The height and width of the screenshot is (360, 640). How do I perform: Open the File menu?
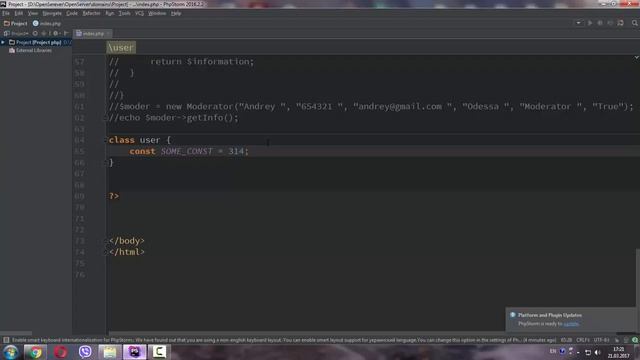pos(6,13)
